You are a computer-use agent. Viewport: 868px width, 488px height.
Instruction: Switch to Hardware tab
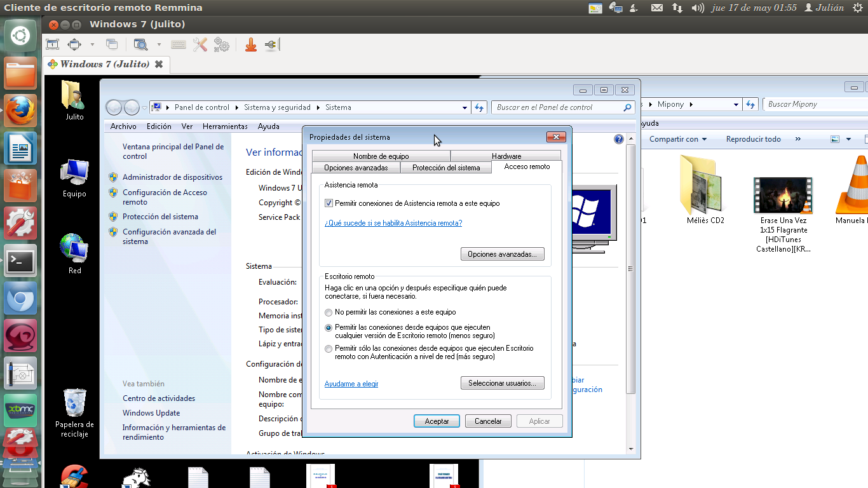pyautogui.click(x=506, y=156)
